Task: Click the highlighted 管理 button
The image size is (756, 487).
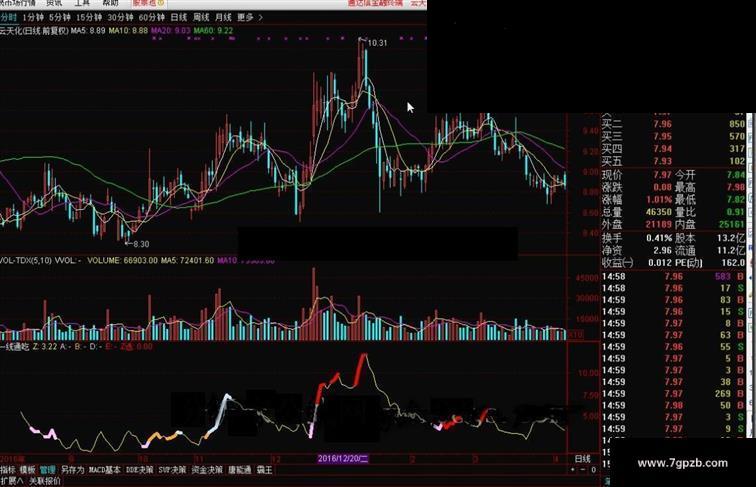Action: (x=47, y=470)
